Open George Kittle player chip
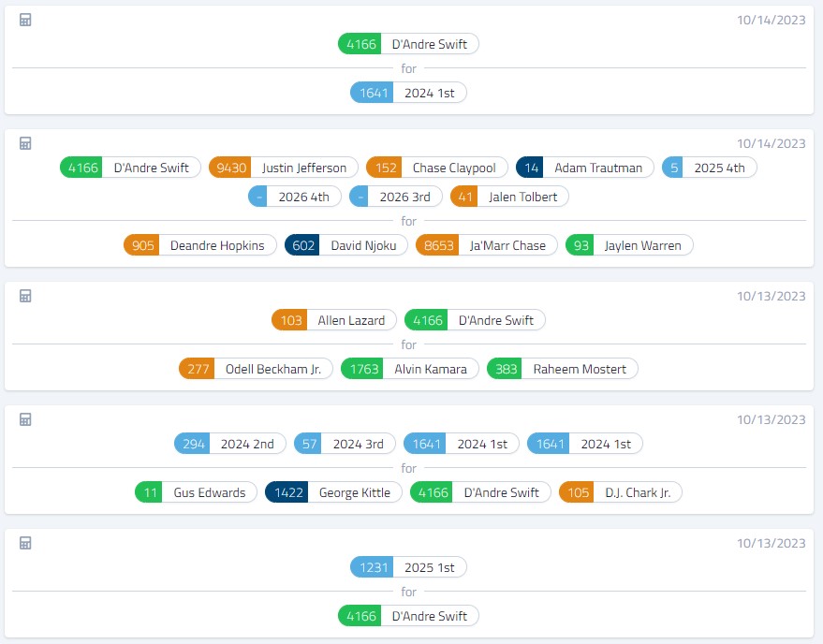Viewport: 823px width, 644px height. pyautogui.click(x=334, y=492)
